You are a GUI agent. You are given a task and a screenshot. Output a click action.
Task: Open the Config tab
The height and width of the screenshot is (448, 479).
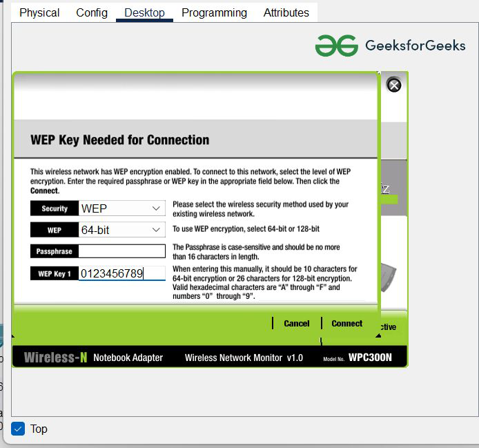point(92,12)
